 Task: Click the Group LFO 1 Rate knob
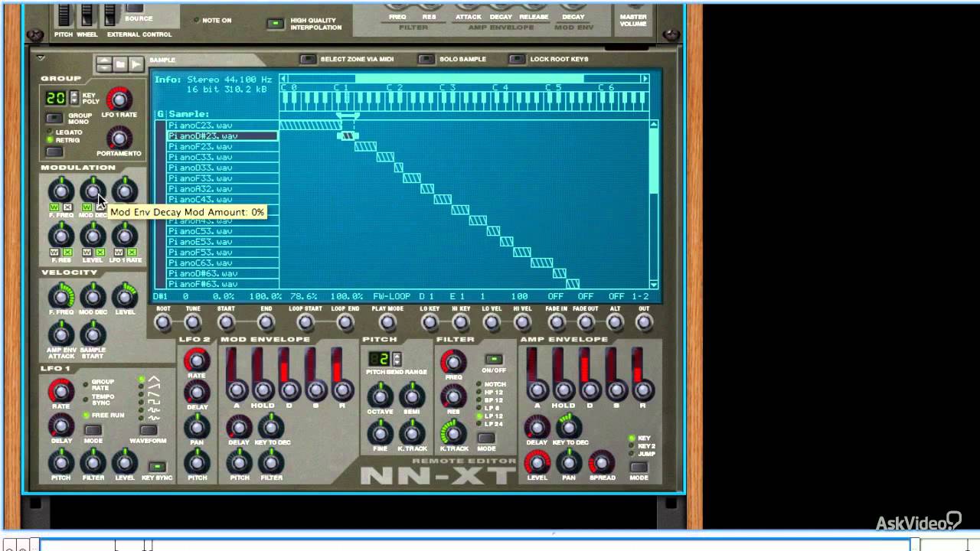point(119,99)
